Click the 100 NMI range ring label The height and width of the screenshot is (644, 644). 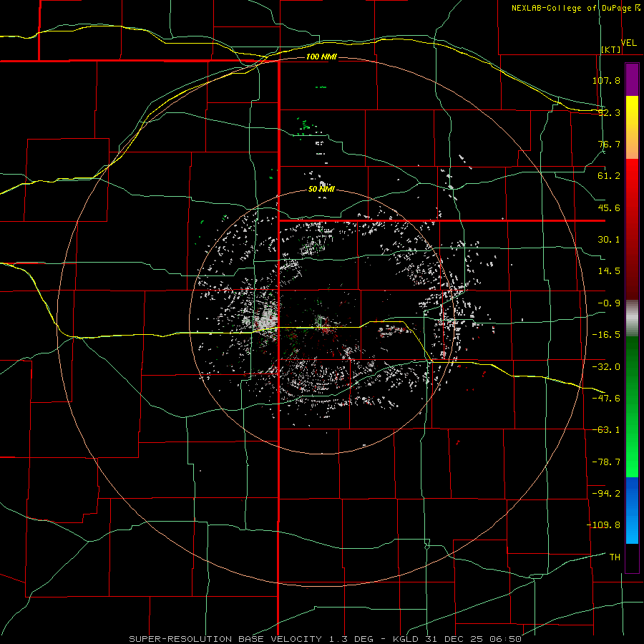tap(321, 57)
